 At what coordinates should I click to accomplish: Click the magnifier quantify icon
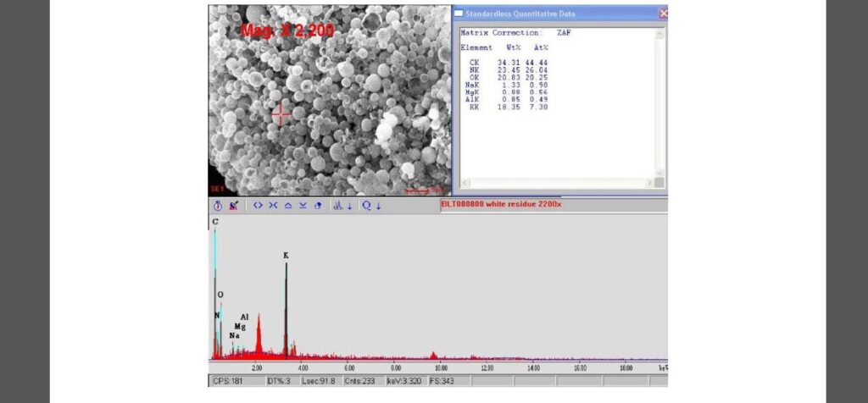pos(367,206)
